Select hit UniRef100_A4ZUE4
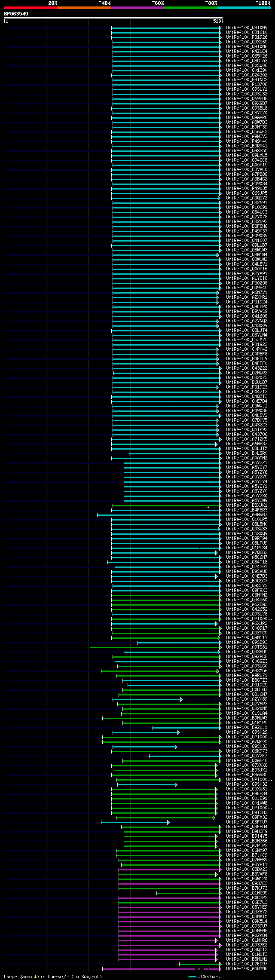275x980 pixels. pyautogui.click(x=247, y=52)
